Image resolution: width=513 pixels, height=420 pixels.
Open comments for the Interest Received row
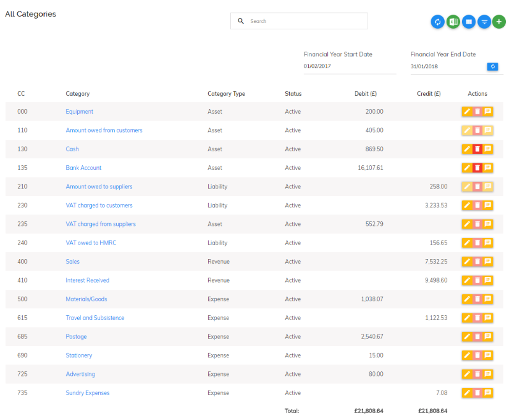click(488, 281)
